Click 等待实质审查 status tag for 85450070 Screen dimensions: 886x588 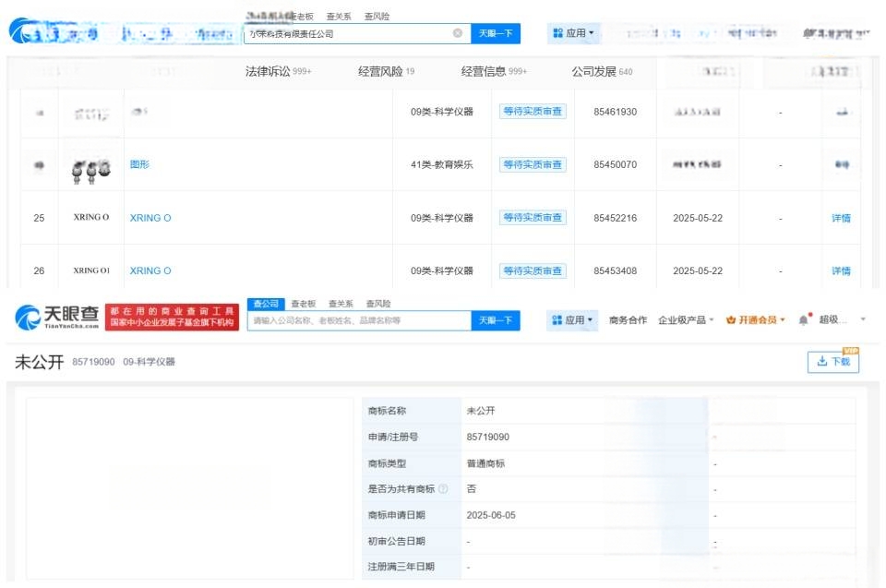click(533, 164)
